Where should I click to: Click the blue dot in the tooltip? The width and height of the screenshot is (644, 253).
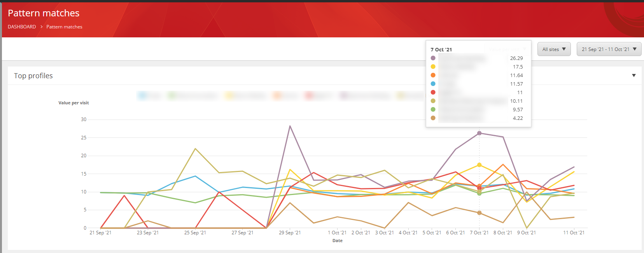pos(433,84)
